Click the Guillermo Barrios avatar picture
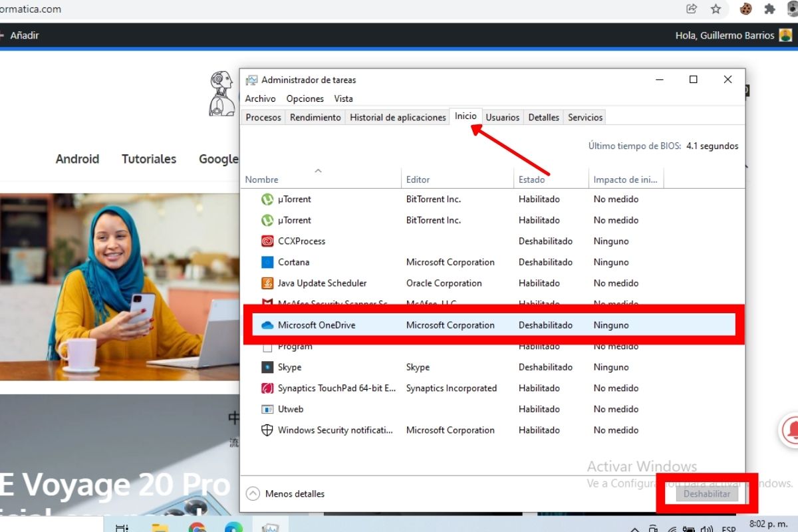 click(785, 35)
